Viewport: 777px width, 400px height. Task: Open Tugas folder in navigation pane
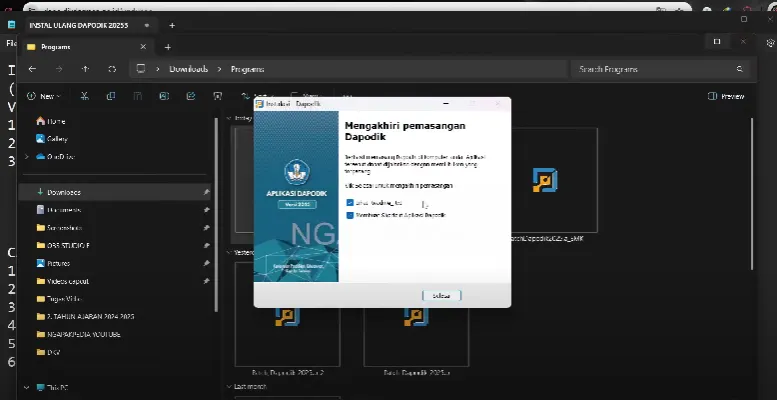[59, 299]
